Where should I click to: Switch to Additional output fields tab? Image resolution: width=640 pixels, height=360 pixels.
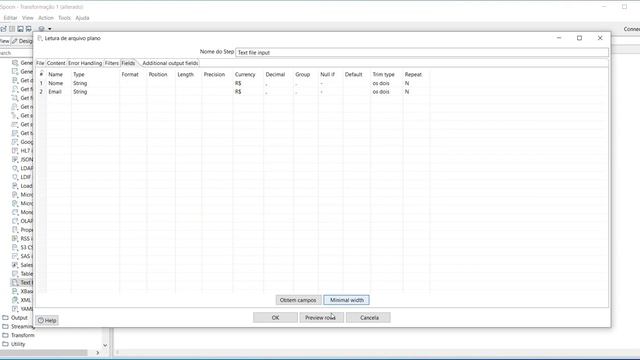coord(170,63)
